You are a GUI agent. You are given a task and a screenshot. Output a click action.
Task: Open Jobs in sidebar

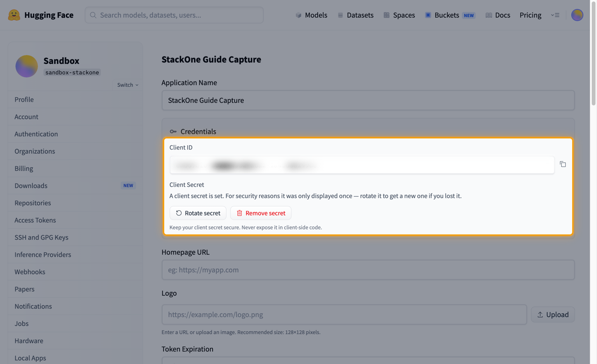tap(75, 323)
